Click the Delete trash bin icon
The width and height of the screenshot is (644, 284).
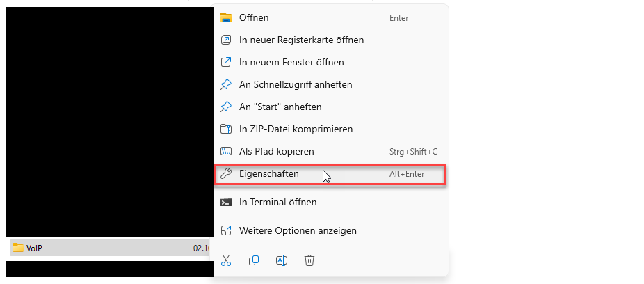[x=309, y=260]
